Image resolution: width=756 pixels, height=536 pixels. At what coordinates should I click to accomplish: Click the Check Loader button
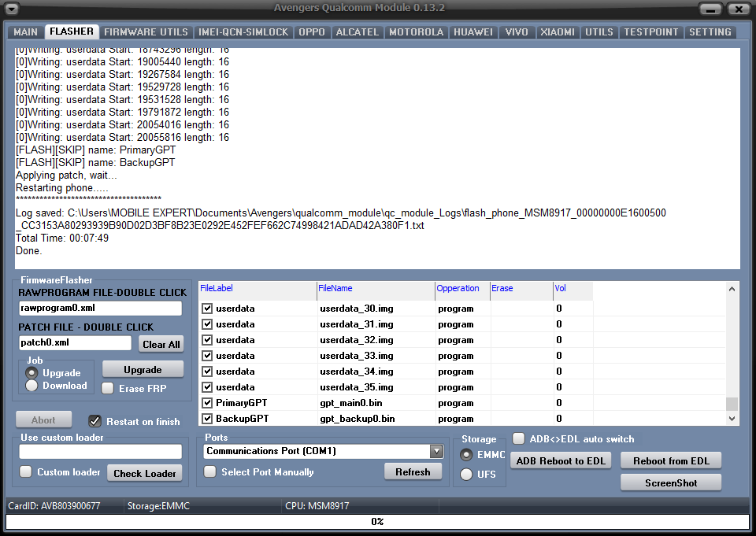[145, 473]
